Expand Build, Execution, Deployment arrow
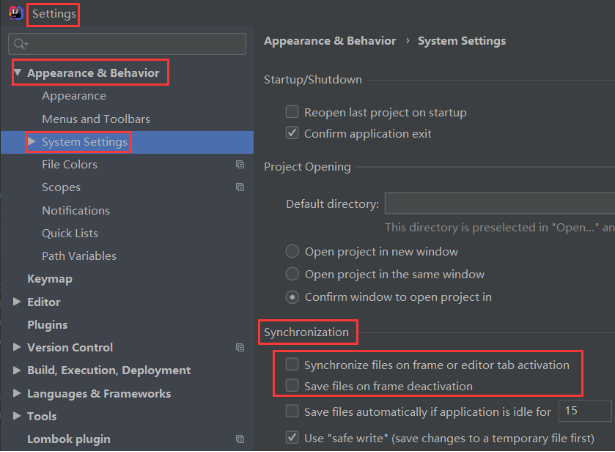Screen dimensions: 615x452 (x=17, y=370)
